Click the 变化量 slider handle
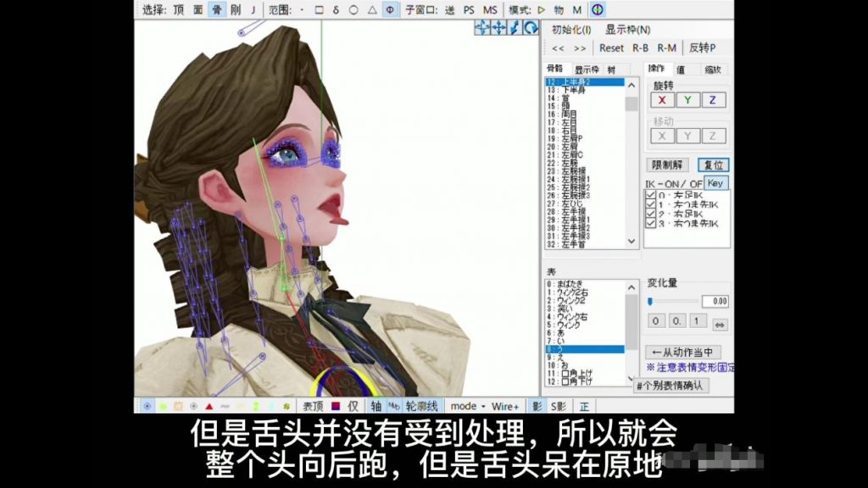 tap(650, 302)
